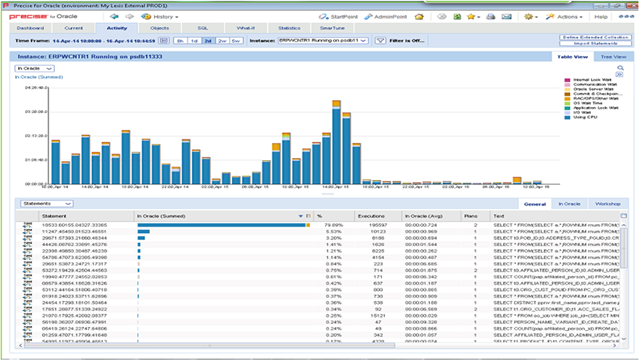Viewport: 639px width, 360px height.
Task: Click the small icon right of the sort arrow
Action: click(308, 216)
